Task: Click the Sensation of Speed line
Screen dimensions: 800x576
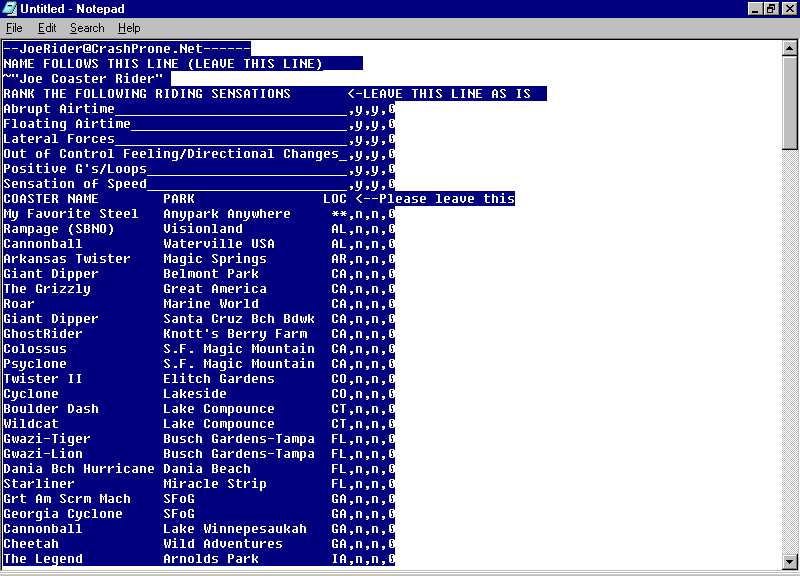Action: [x=75, y=184]
